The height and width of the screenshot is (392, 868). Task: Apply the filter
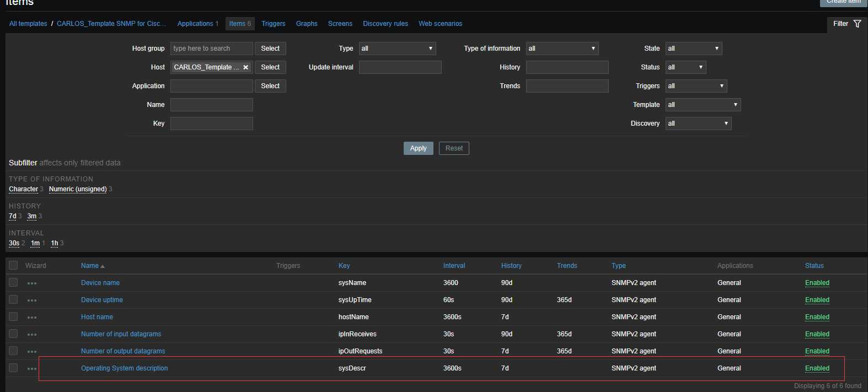coord(419,148)
